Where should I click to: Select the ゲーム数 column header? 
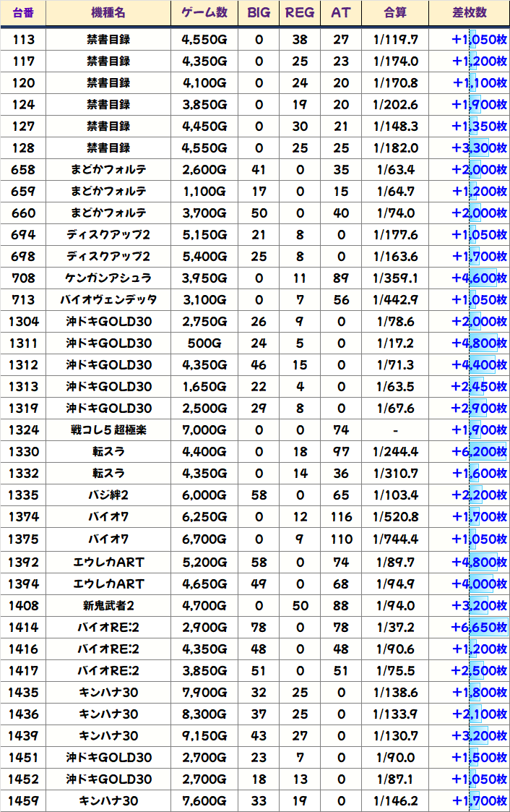[x=204, y=13]
